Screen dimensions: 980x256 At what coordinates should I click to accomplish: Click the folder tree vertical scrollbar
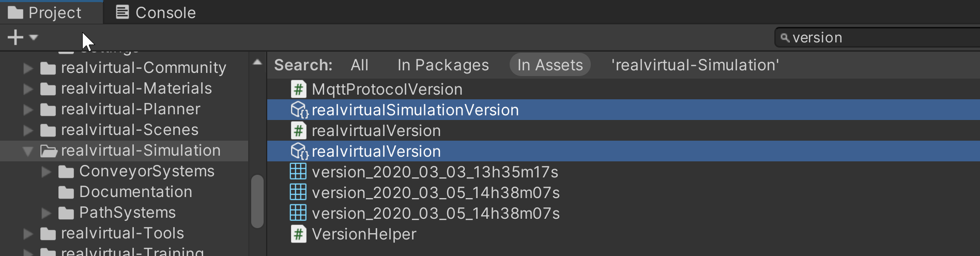point(257,201)
